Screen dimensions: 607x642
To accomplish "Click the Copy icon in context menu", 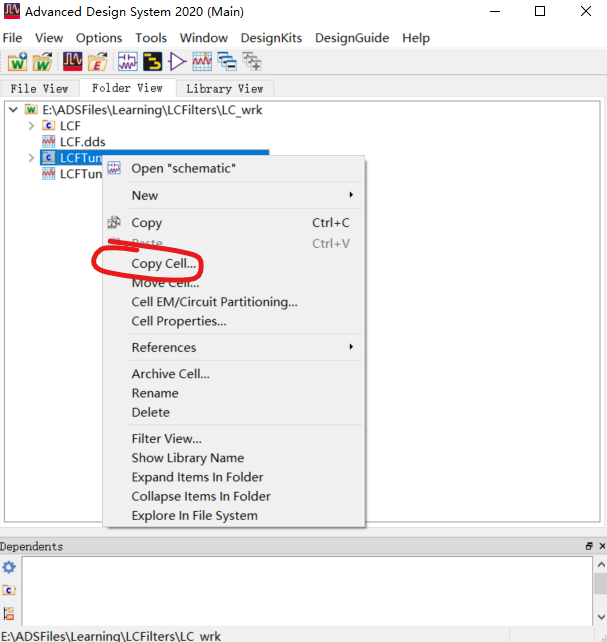I will [114, 222].
